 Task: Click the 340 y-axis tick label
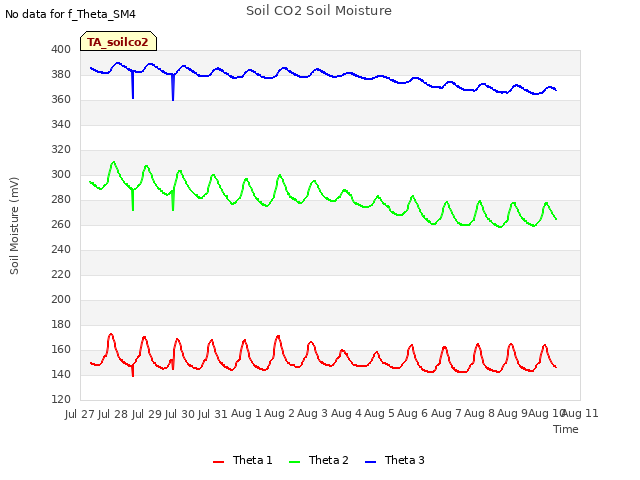pyautogui.click(x=61, y=124)
